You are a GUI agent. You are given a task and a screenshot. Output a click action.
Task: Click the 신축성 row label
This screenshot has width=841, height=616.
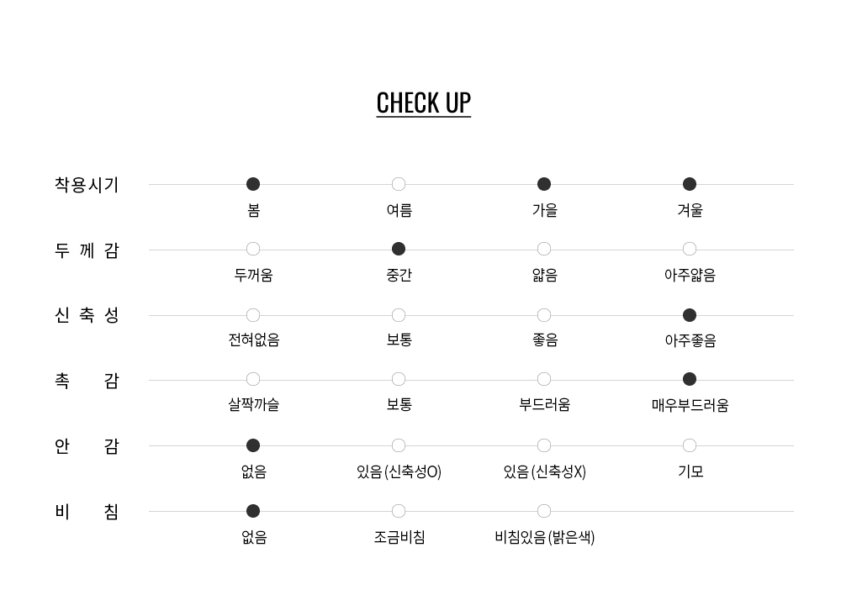click(x=87, y=316)
